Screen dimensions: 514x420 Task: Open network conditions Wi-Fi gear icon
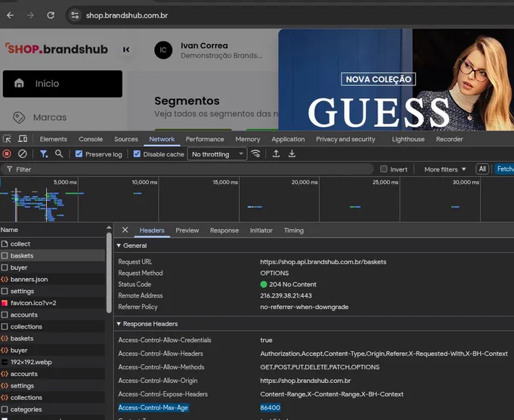[x=255, y=153]
